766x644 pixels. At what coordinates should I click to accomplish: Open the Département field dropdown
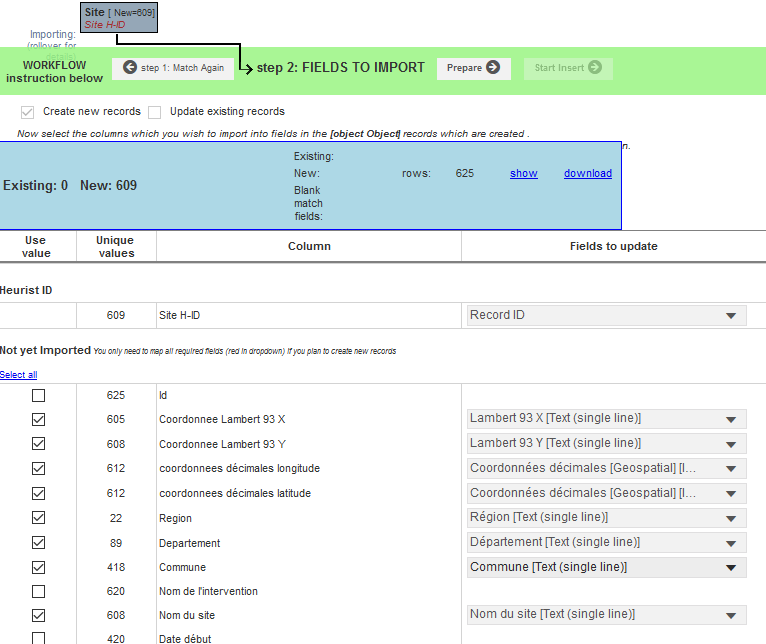tap(607, 542)
